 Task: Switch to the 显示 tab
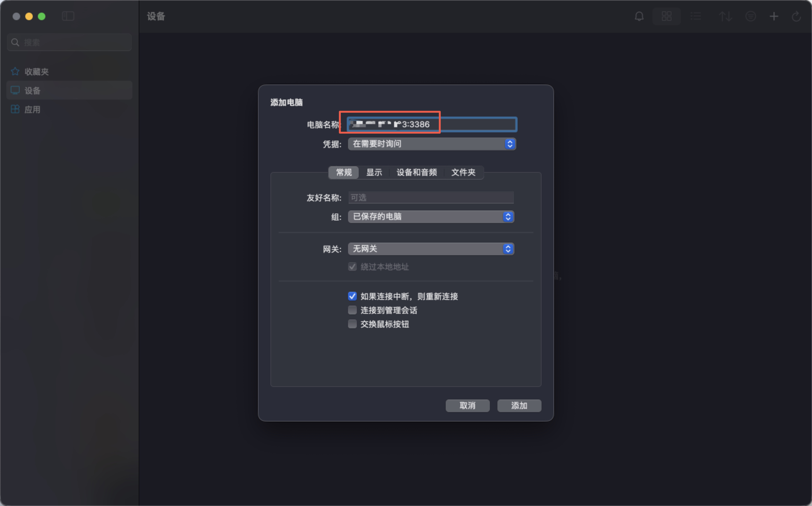point(374,172)
